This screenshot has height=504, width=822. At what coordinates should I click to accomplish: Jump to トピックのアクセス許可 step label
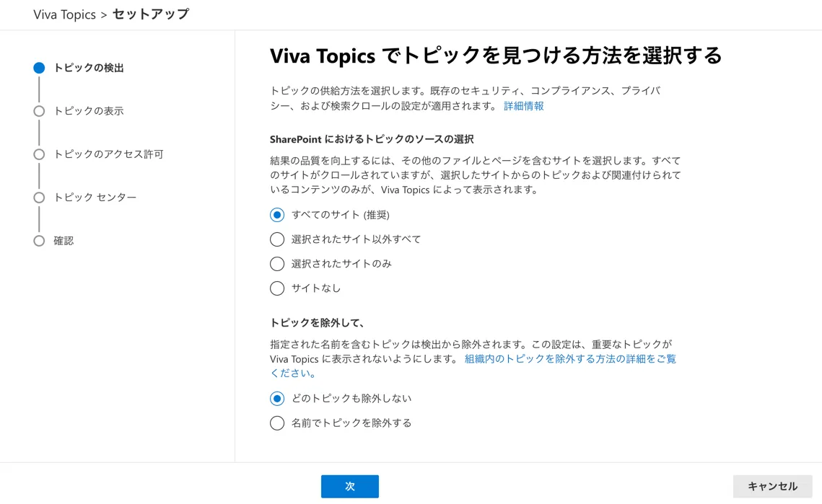click(108, 154)
